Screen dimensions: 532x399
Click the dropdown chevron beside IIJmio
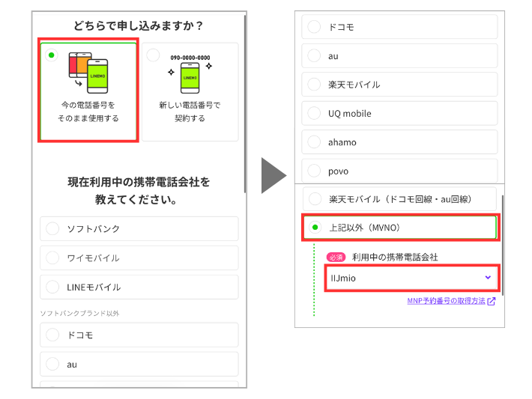[488, 277]
